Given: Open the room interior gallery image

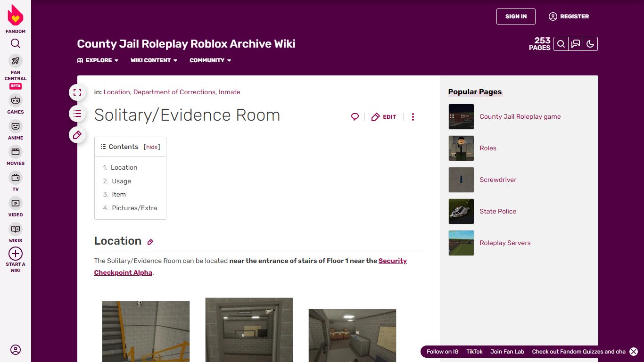Looking at the screenshot, I should (352, 335).
